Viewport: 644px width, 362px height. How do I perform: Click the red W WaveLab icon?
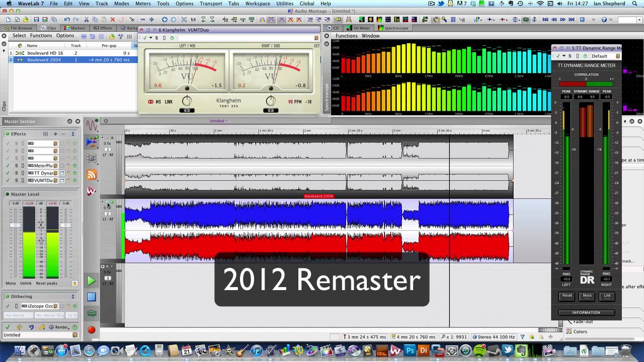click(92, 191)
